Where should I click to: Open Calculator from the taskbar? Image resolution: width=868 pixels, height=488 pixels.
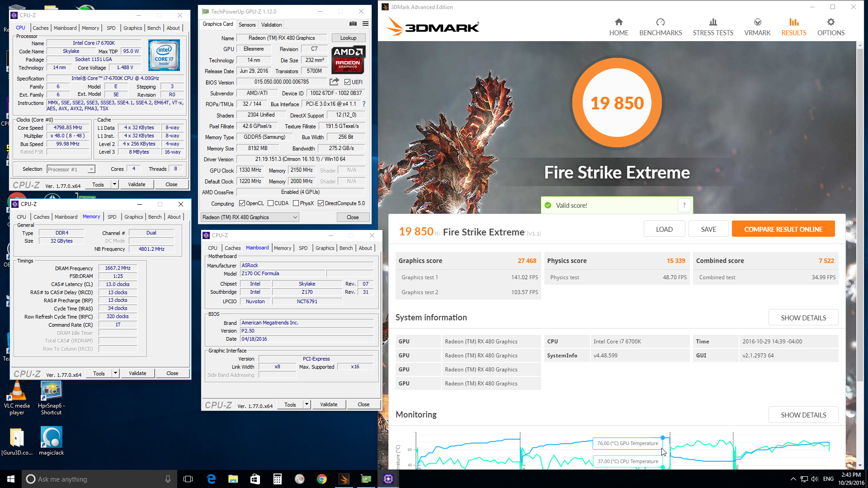278,479
